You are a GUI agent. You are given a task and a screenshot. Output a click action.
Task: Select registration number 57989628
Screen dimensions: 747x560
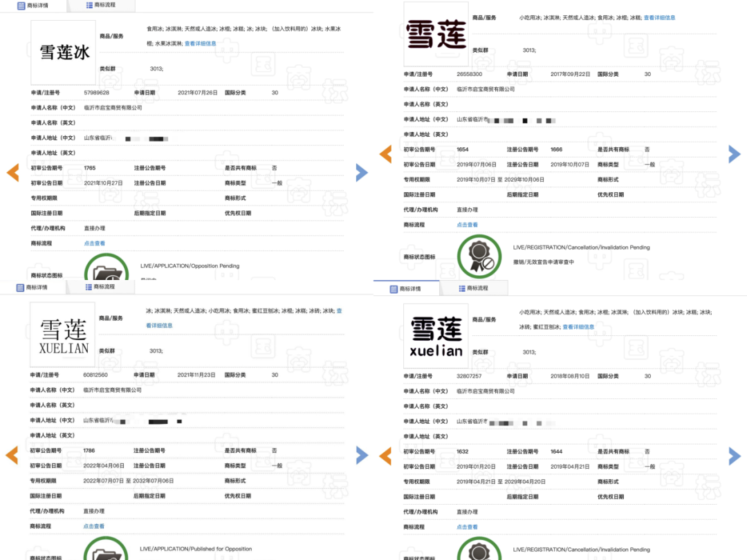coord(97,93)
